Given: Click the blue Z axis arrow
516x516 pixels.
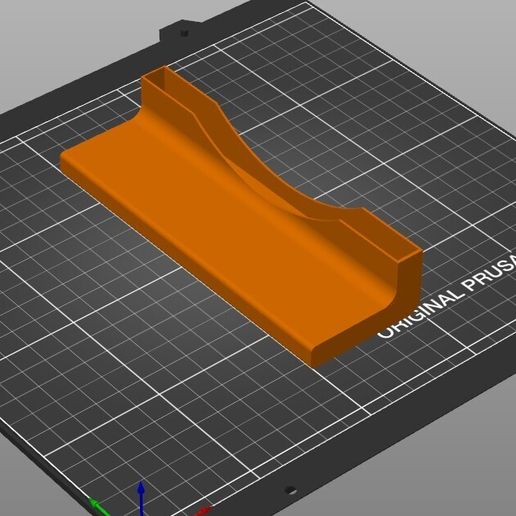Looking at the screenshot, I should (141, 499).
